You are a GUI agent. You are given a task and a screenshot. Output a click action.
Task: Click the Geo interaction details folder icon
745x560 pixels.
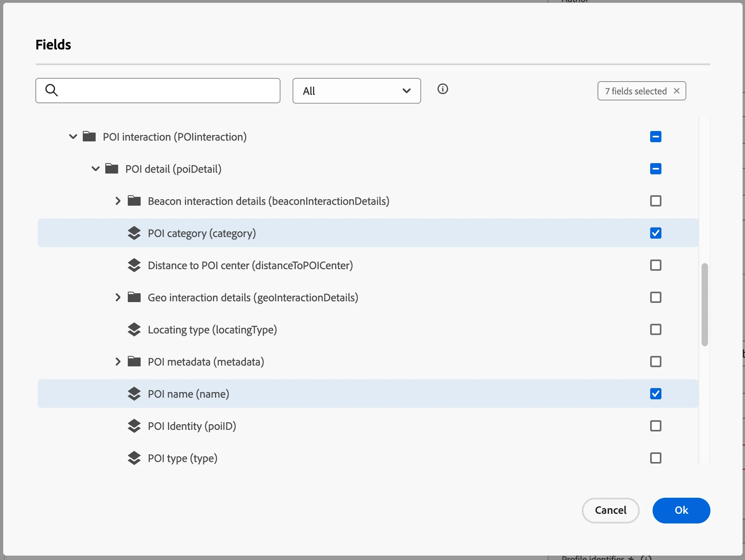(x=134, y=297)
